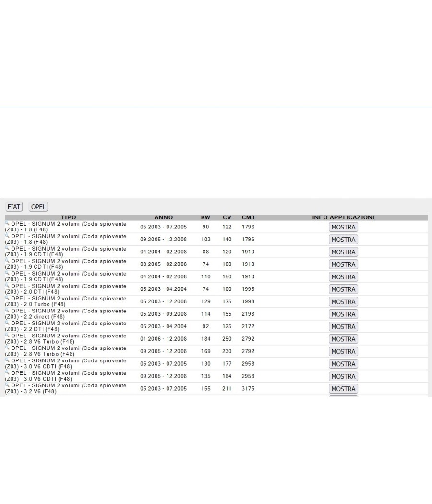Select the KW value 92
432x504 pixels.
(x=206, y=326)
